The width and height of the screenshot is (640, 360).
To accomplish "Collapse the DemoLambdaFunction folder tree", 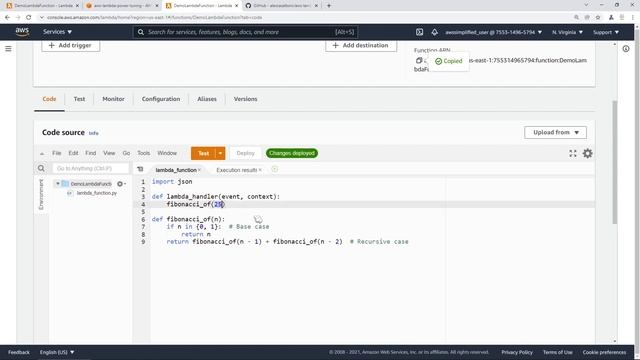I will pyautogui.click(x=58, y=184).
